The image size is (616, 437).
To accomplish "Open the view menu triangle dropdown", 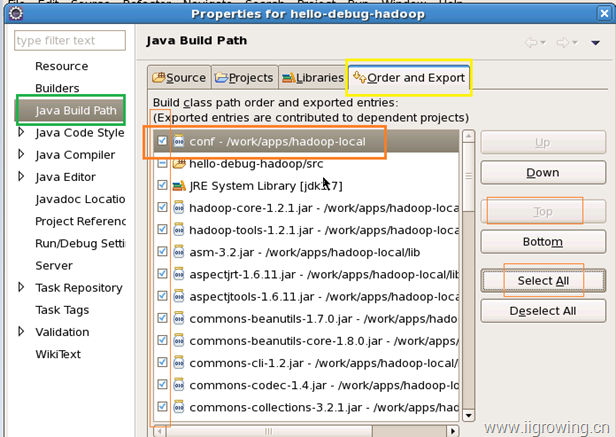I will pyautogui.click(x=595, y=42).
